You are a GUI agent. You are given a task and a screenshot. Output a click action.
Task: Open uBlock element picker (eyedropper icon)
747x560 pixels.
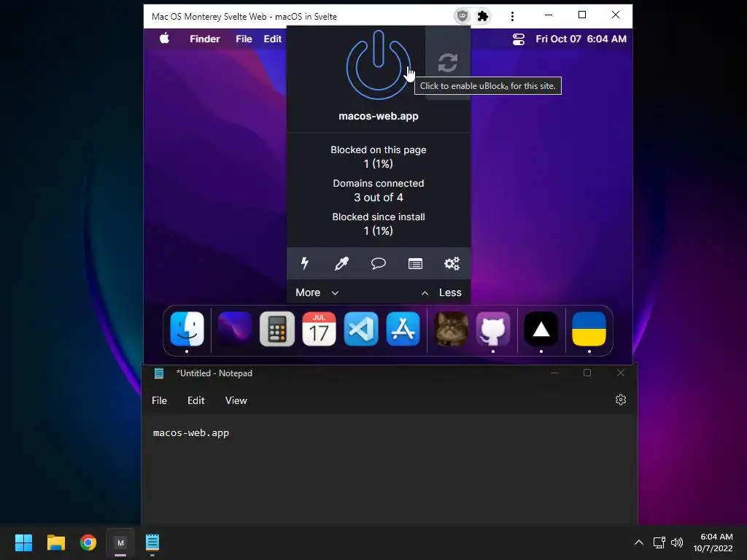tap(341, 263)
